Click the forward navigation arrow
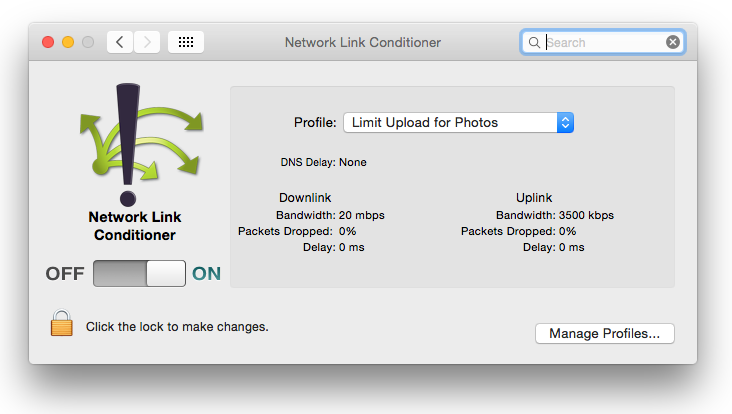Screen dimensions: 732x414 point(147,42)
